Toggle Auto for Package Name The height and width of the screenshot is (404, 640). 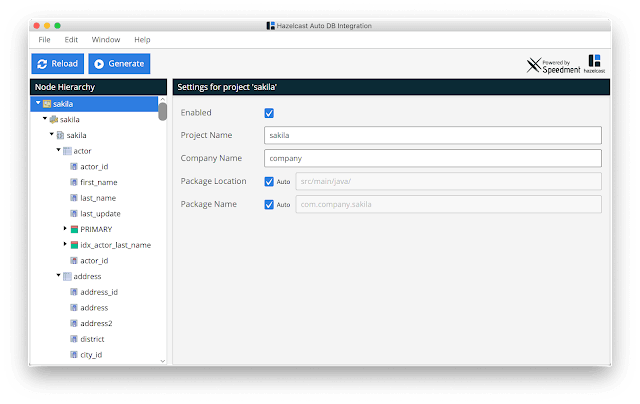click(x=269, y=204)
